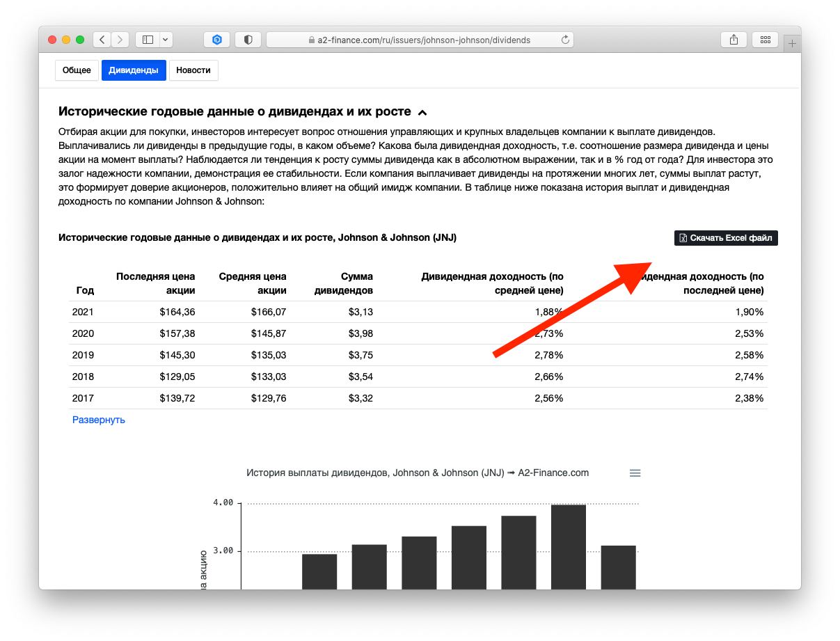Collapse the historical dividend data section chevron

coord(422,112)
